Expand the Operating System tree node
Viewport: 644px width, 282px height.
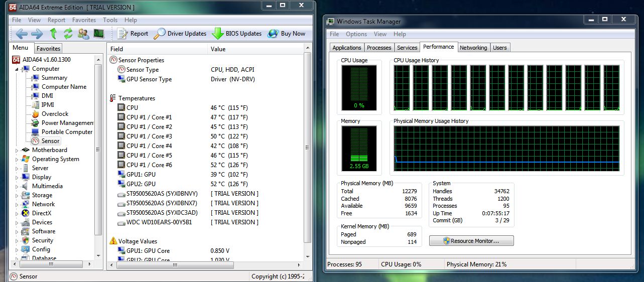coord(17,159)
